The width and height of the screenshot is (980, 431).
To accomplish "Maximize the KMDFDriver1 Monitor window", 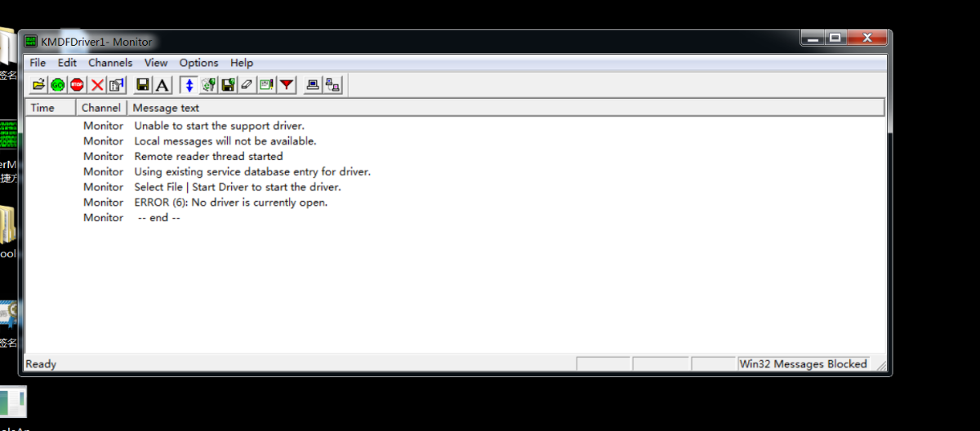I will [834, 38].
